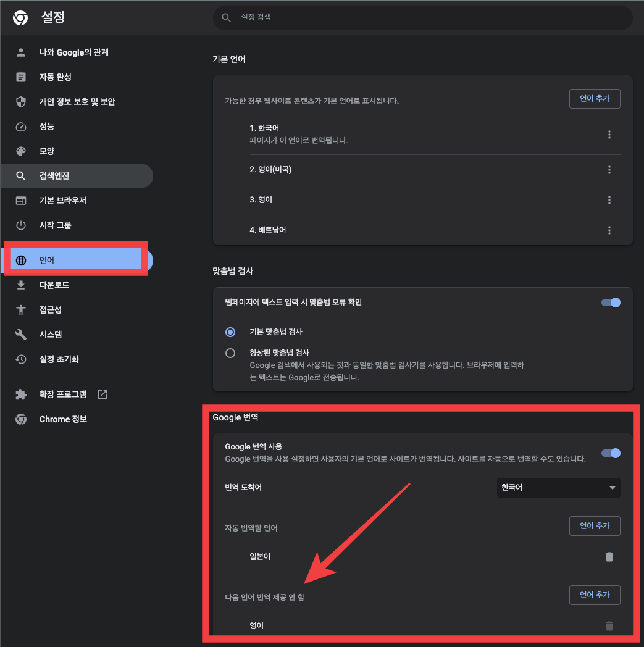Image resolution: width=644 pixels, height=647 pixels.
Task: Click the 영어 entry under 다음 언어 번역 제공 안 함
Action: (x=257, y=626)
